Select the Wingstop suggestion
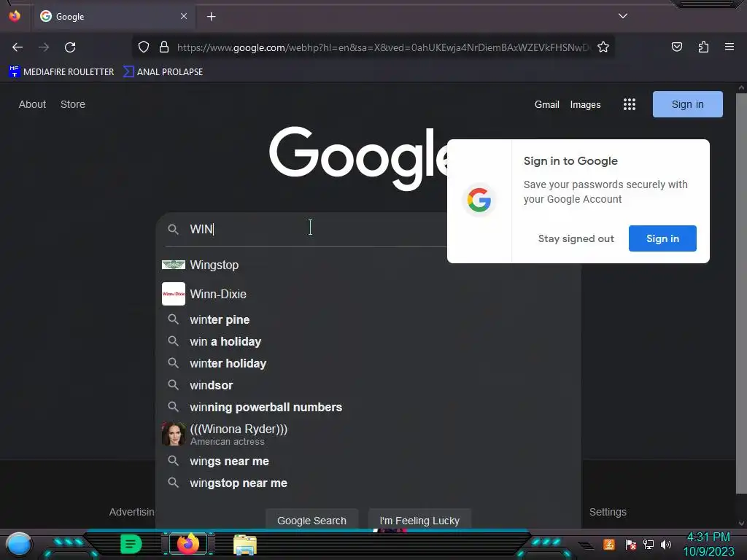Screen dimensions: 747x560 point(368,265)
